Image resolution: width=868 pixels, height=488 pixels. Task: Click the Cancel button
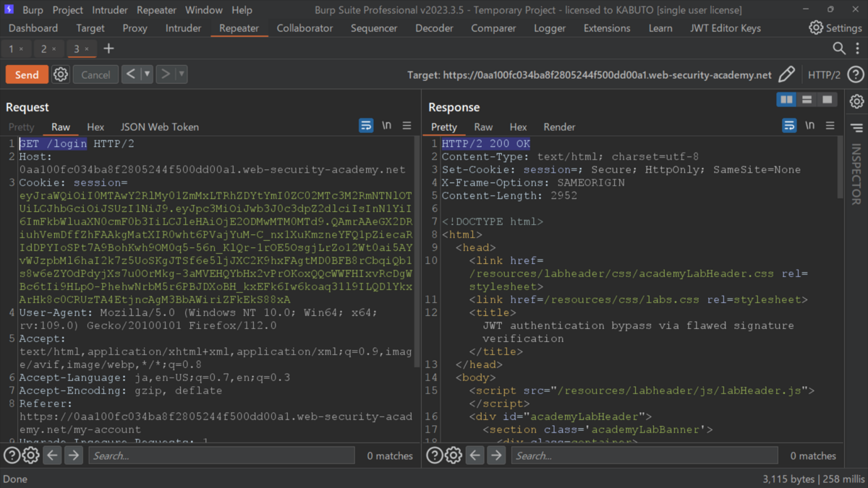click(x=95, y=74)
